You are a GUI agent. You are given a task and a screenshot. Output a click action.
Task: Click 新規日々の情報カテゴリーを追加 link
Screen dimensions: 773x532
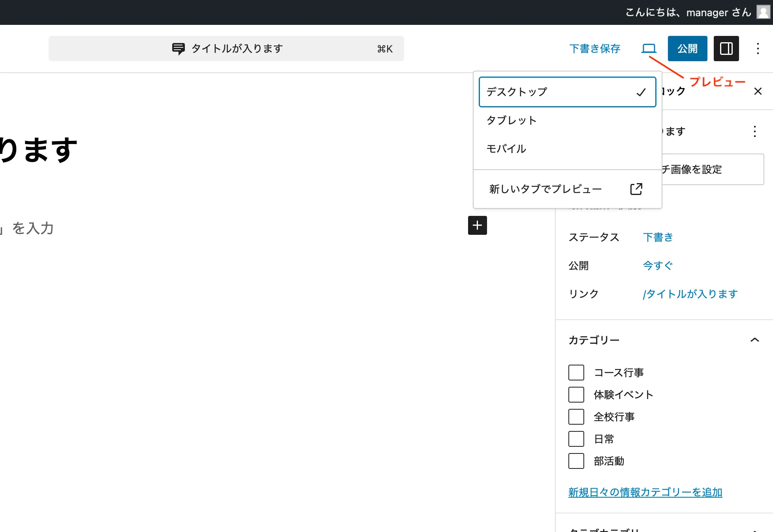coord(645,492)
